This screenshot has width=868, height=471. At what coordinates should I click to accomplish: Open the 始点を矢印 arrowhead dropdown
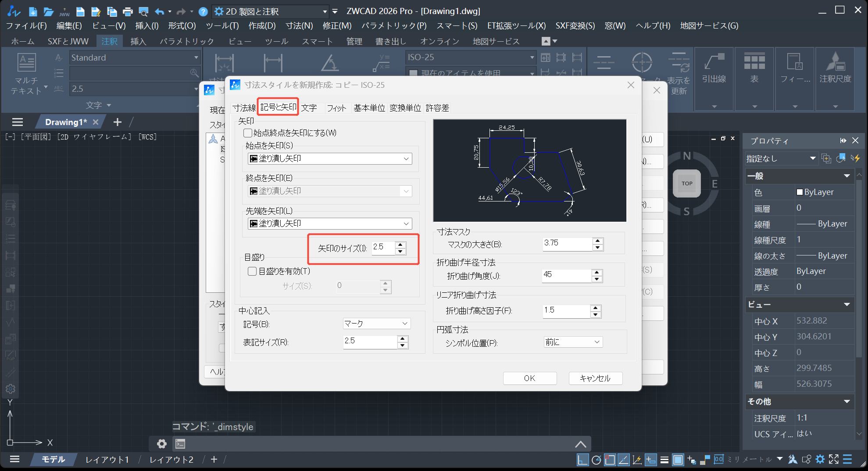(x=330, y=158)
